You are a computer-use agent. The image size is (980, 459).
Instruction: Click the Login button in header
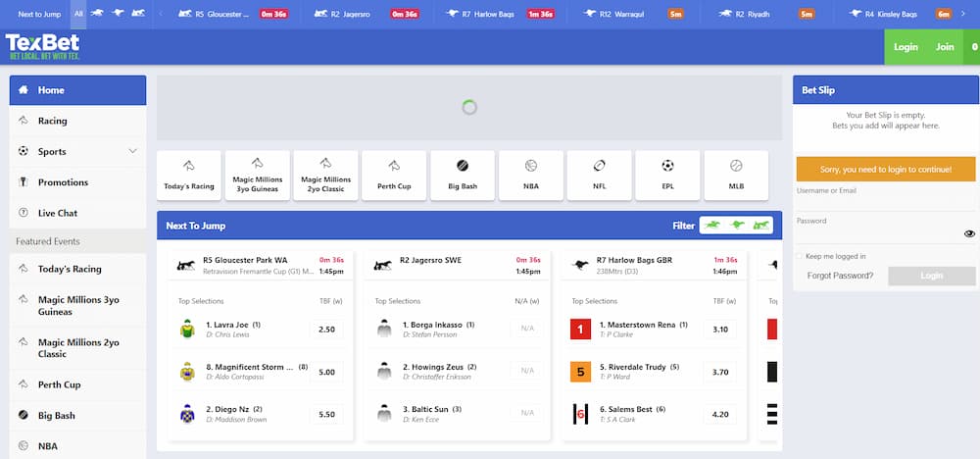pos(906,47)
